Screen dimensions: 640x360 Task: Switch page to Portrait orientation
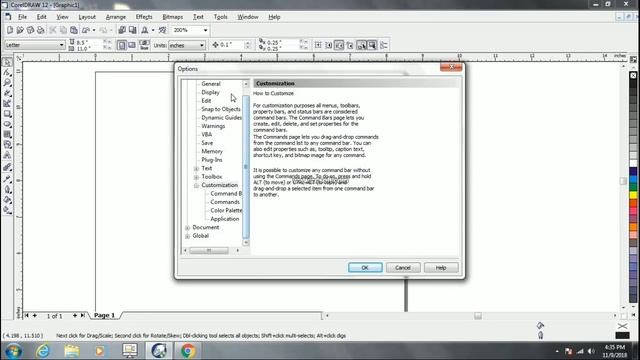click(122, 45)
